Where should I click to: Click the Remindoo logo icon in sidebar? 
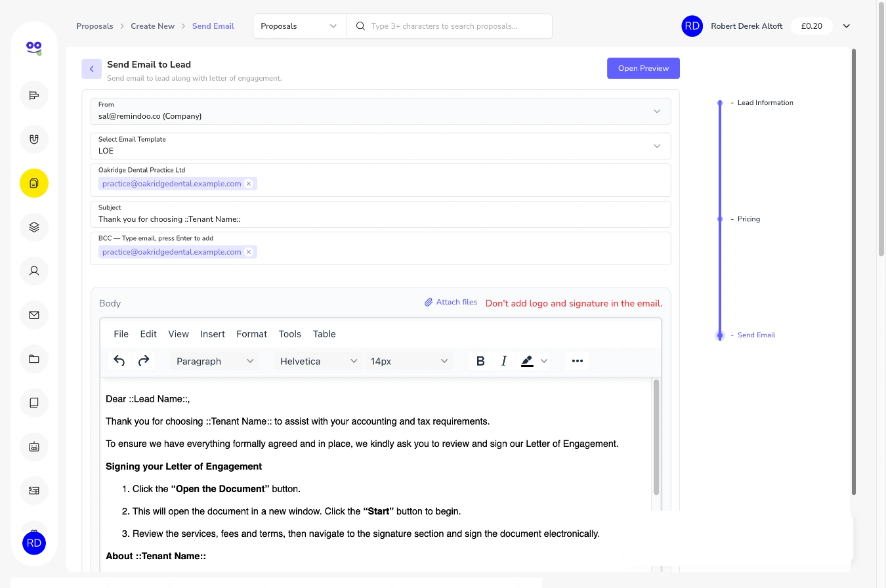click(x=34, y=47)
